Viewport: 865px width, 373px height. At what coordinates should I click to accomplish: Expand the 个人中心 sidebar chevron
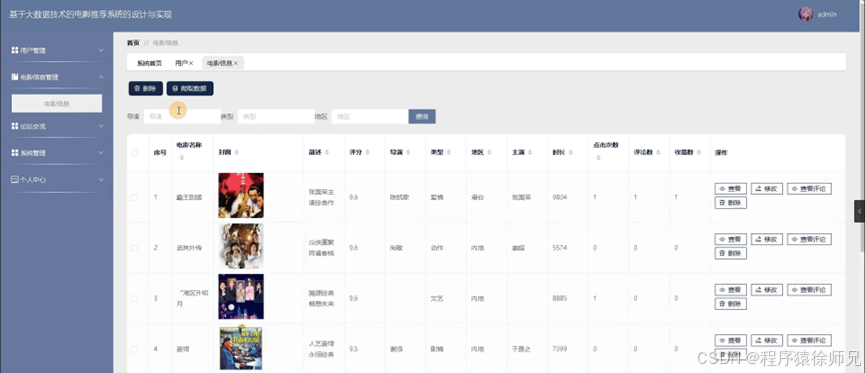[x=101, y=180]
